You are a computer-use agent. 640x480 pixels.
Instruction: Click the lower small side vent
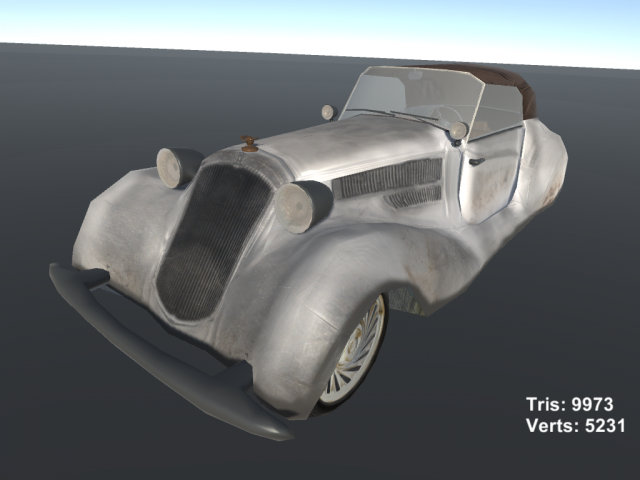click(x=414, y=198)
